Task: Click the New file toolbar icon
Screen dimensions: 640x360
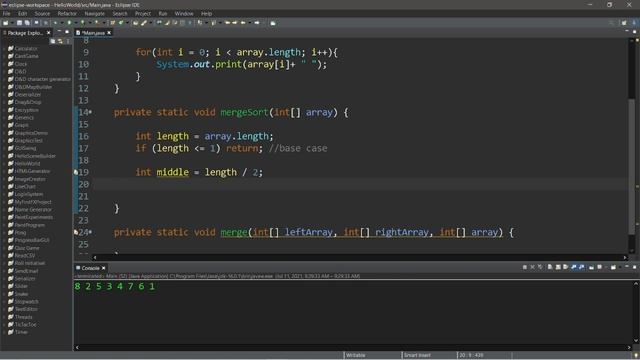Action: coord(5,23)
